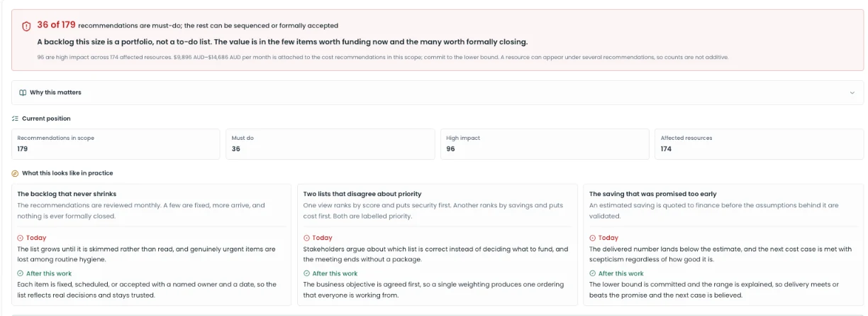Click After this work check icon in saving promised card
The width and height of the screenshot is (868, 316).
pos(592,273)
